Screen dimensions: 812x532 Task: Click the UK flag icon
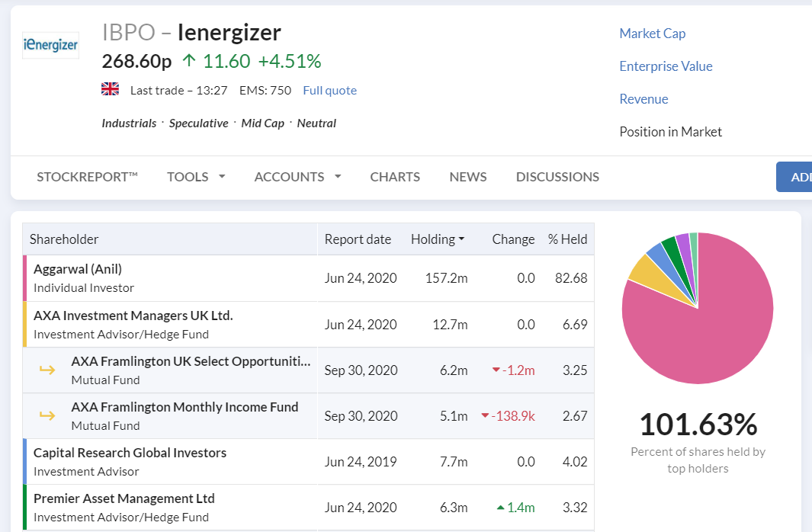coord(110,89)
